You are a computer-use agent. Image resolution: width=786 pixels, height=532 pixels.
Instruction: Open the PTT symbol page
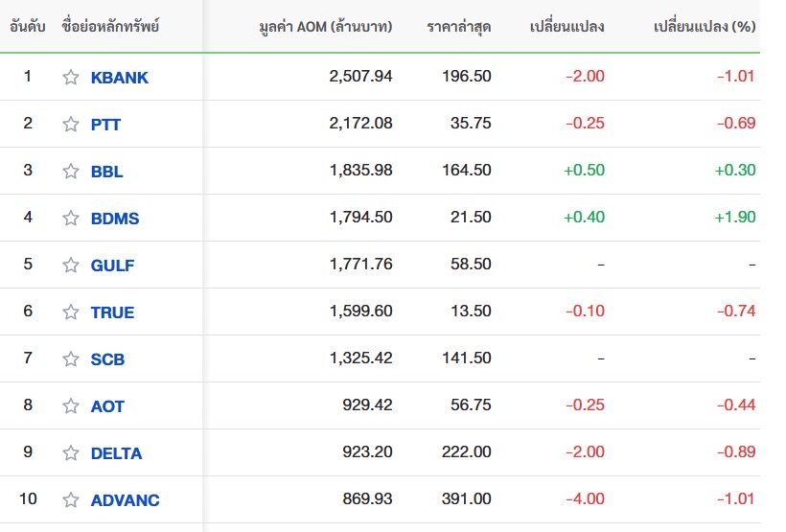coord(105,125)
